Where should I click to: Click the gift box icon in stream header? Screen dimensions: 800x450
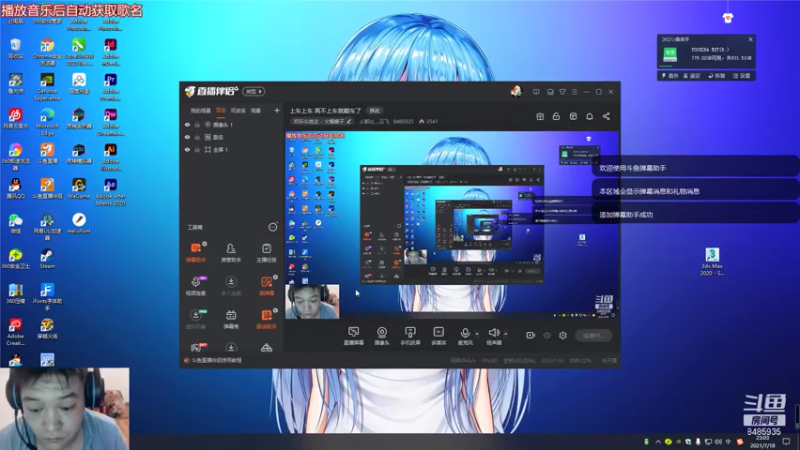pos(540,116)
